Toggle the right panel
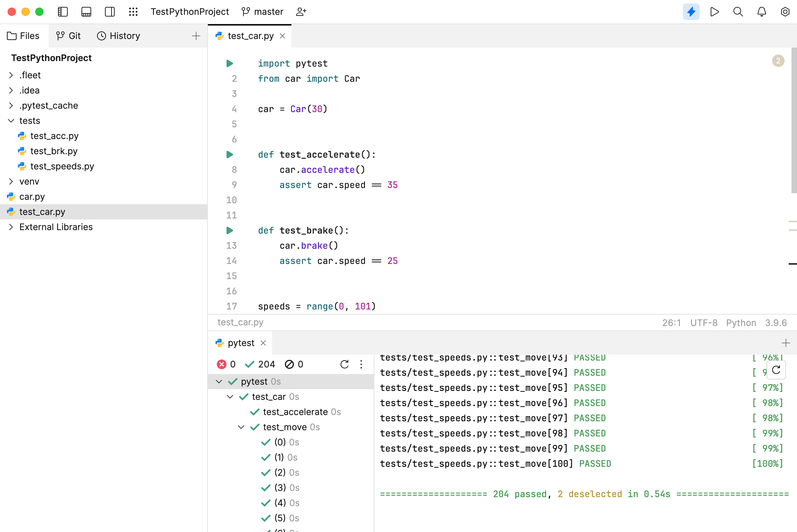 click(x=109, y=11)
